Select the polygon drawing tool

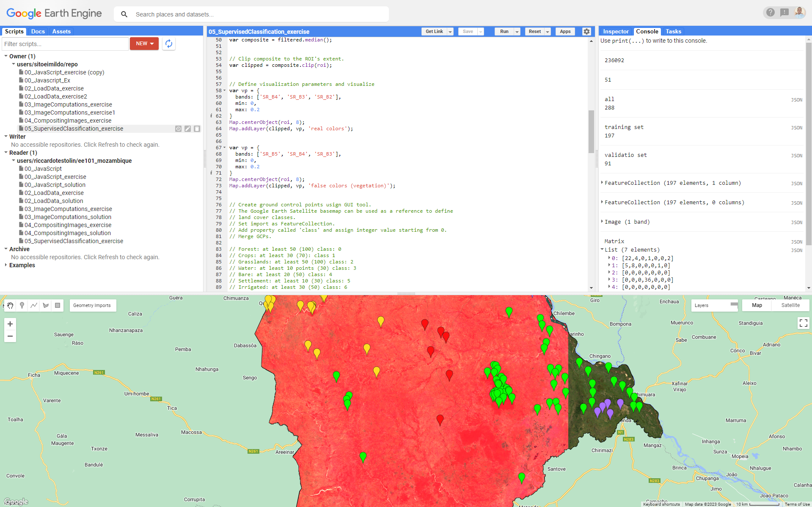[46, 305]
